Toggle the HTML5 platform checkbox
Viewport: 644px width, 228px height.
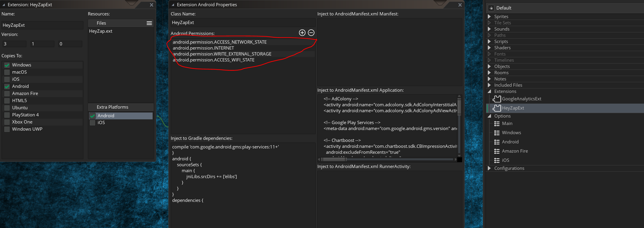7,101
